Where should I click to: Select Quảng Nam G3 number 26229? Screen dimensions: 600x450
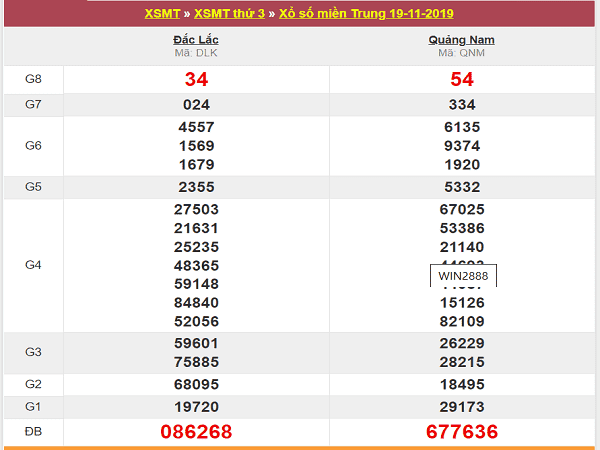[x=462, y=343]
